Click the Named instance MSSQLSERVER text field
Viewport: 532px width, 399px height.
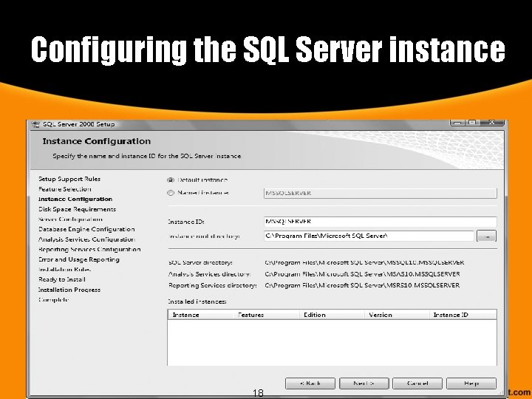381,193
